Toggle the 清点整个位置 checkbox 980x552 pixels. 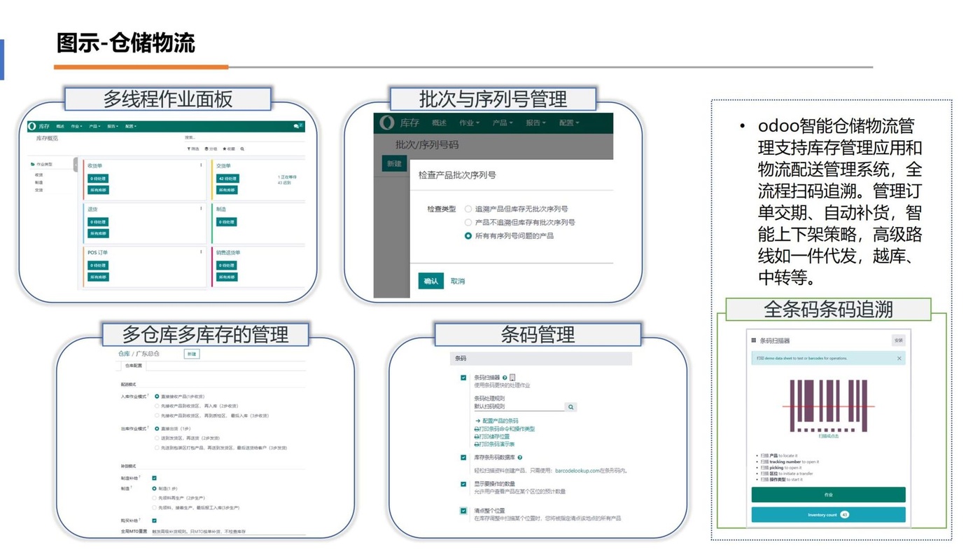pos(463,511)
